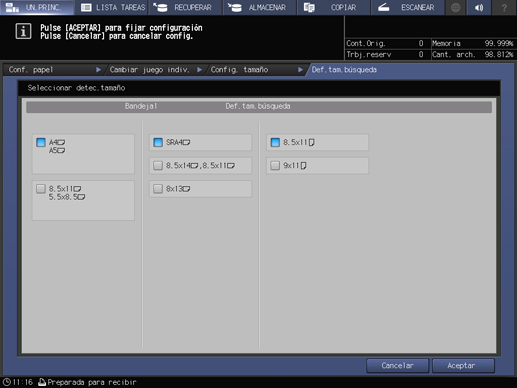Click the info icon beside the message

(23, 32)
